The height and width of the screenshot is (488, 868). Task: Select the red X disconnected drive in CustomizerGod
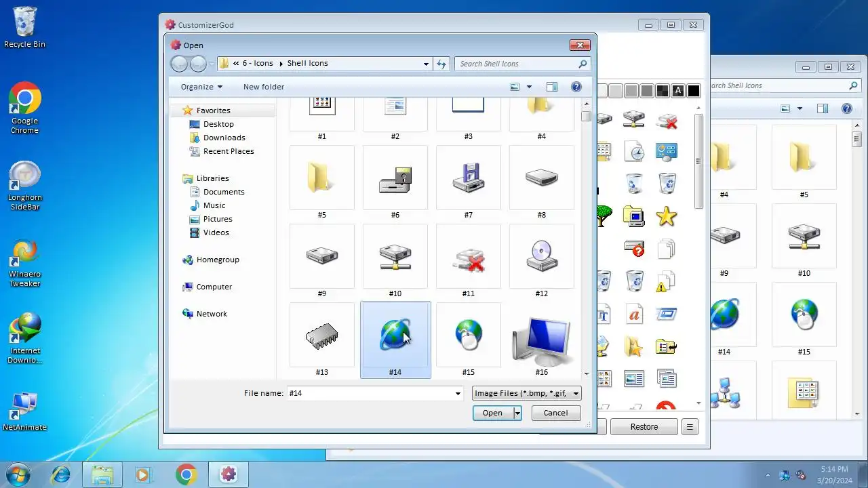tap(667, 121)
